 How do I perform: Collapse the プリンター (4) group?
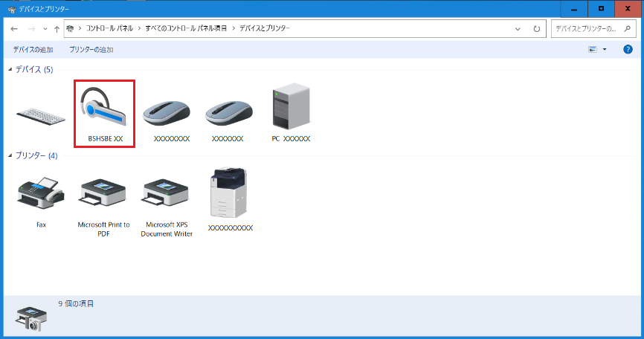[x=10, y=155]
